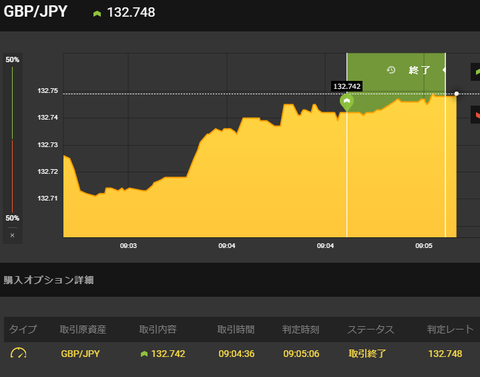The image size is (480, 377).
Task: Click the GBP/JPY link in the options row
Action: tap(80, 354)
